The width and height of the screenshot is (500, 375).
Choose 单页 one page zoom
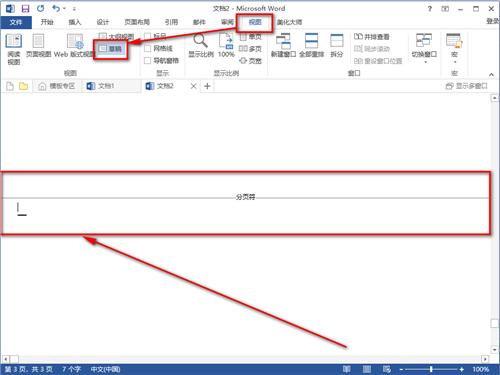[250, 36]
